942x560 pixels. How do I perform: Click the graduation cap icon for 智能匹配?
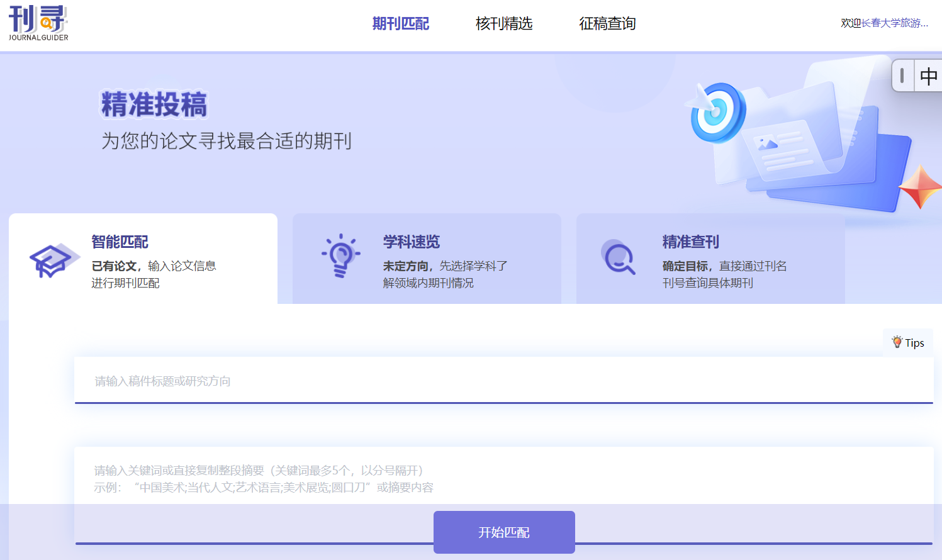tap(53, 260)
